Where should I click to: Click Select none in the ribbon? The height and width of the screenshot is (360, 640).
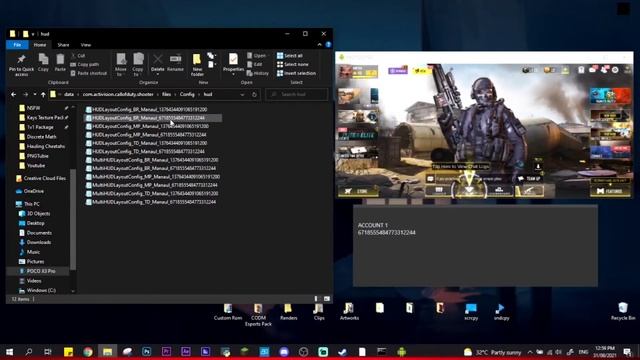coord(293,64)
